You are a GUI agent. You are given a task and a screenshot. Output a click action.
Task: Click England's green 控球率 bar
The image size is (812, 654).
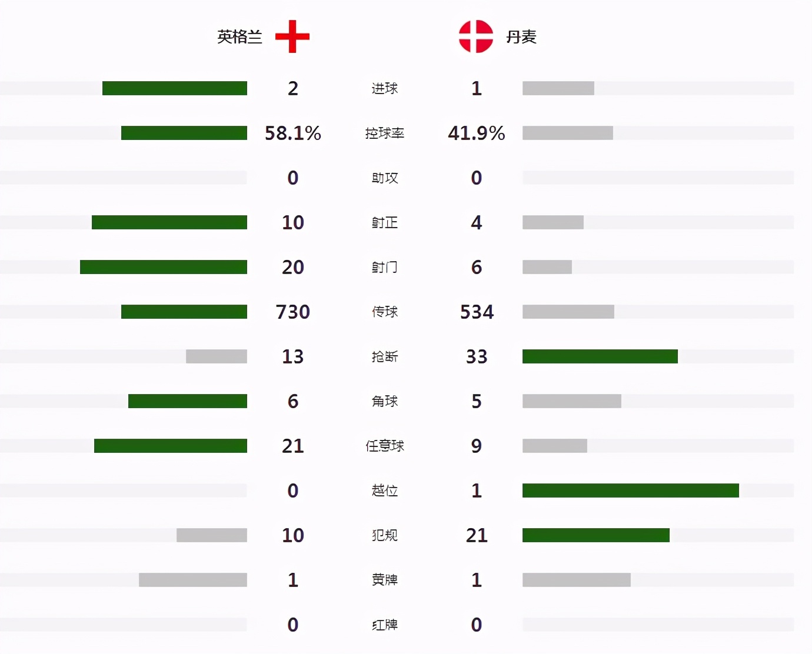pos(184,133)
